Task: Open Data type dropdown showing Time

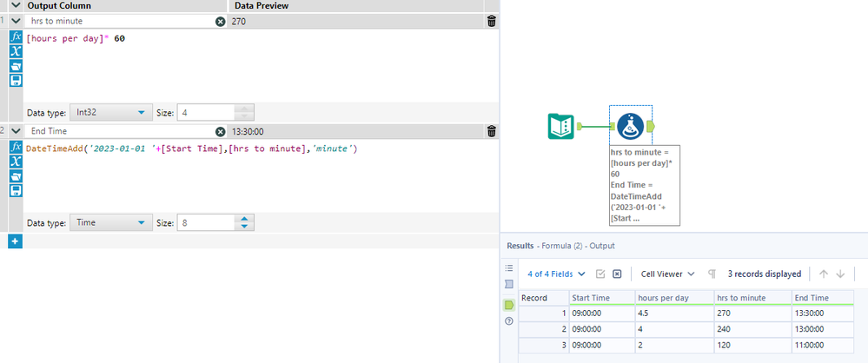Action: click(109, 223)
